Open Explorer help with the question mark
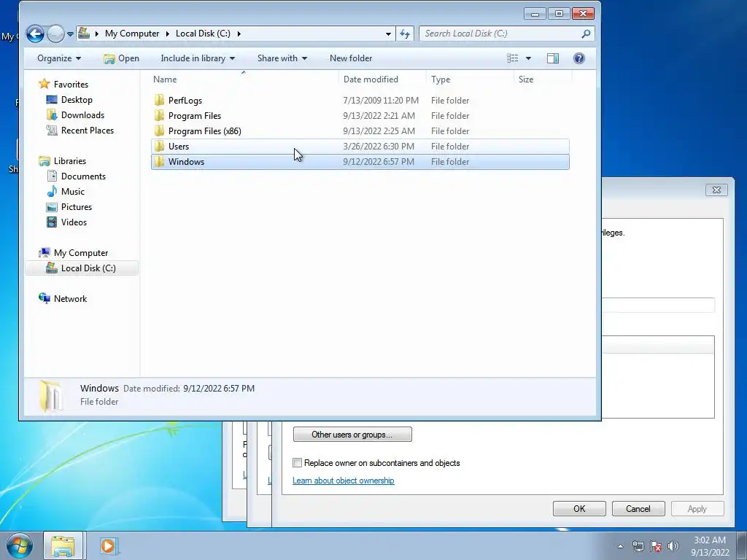Screen dimensions: 747x560 (578, 58)
